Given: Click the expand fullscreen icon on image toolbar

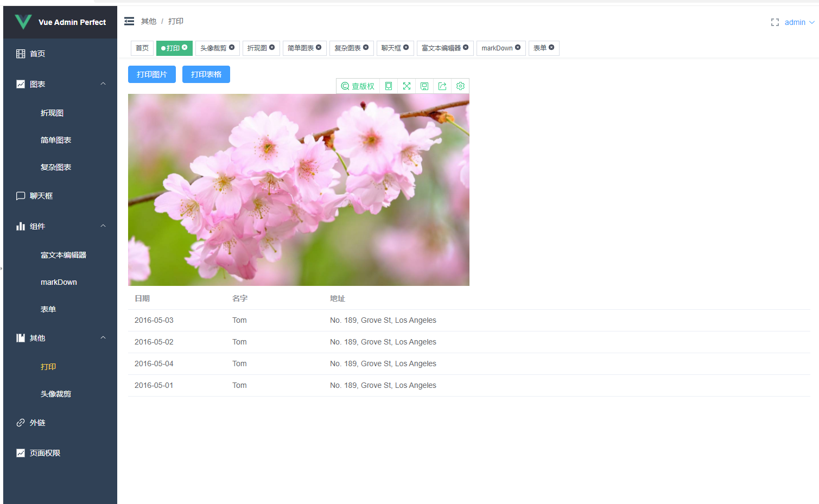Looking at the screenshot, I should (407, 86).
